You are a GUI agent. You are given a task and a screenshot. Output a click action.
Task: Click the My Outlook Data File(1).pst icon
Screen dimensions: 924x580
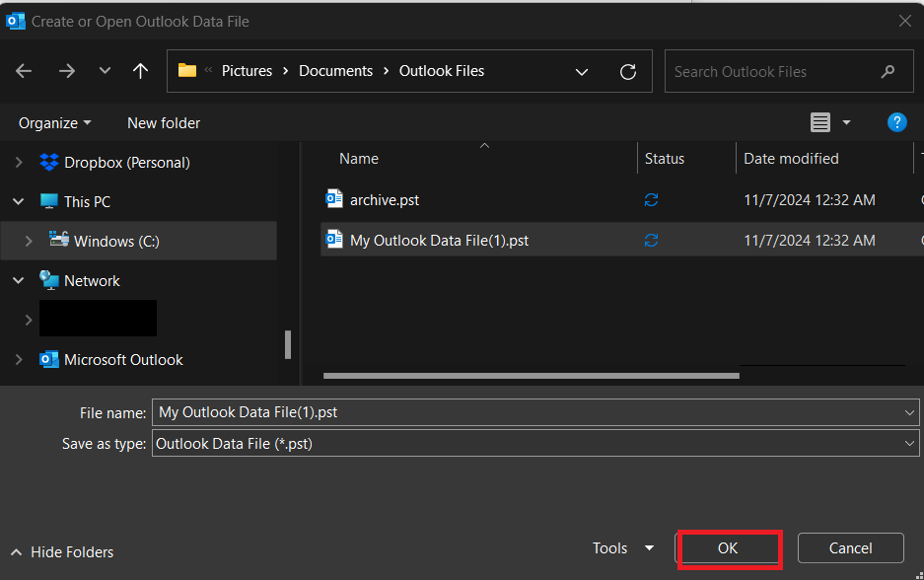pyautogui.click(x=334, y=239)
